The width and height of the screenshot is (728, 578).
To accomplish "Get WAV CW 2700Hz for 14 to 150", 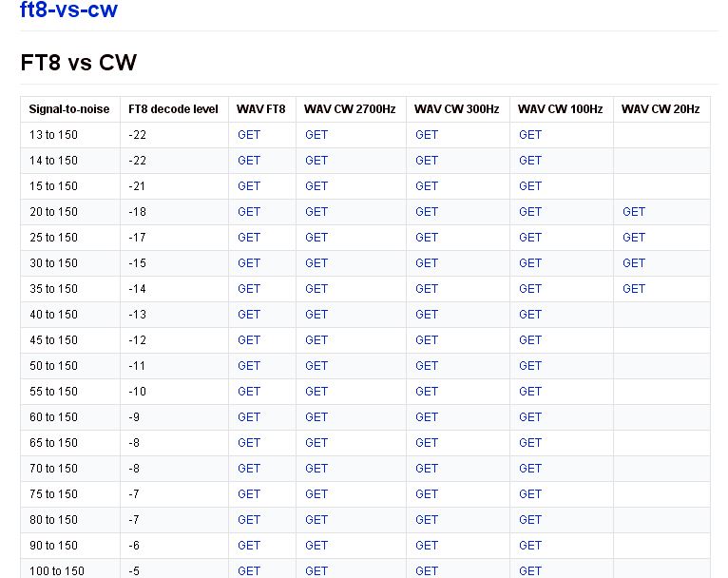I will tap(316, 160).
